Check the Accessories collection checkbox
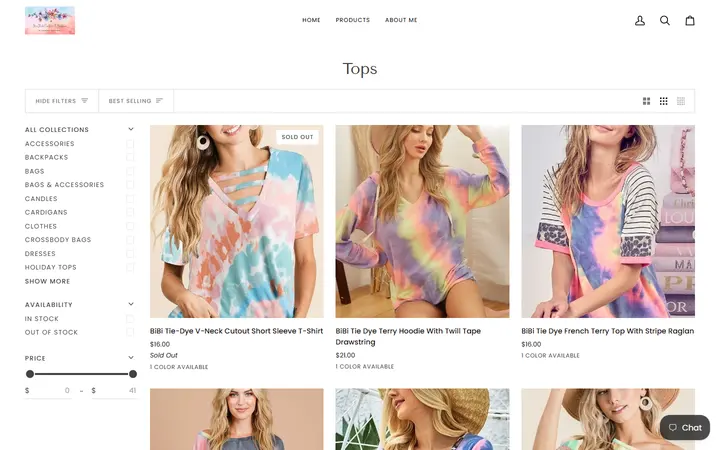This screenshot has width=720, height=450. coord(130,144)
